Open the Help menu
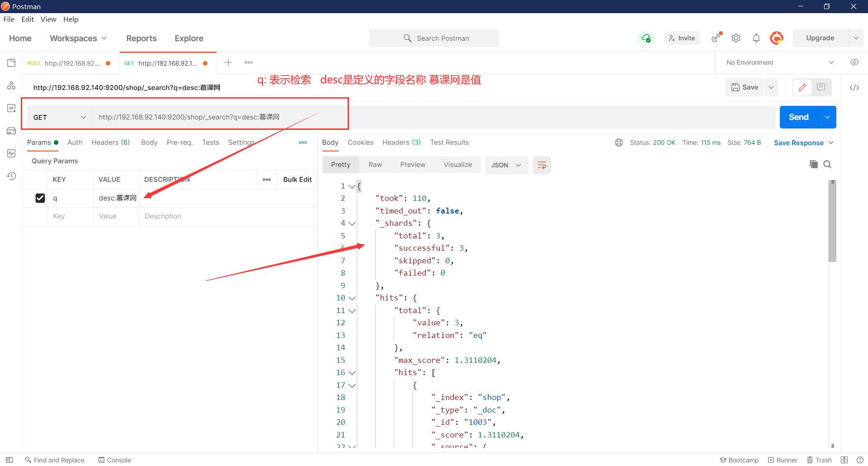Viewport: 868px width, 466px height. coord(71,19)
